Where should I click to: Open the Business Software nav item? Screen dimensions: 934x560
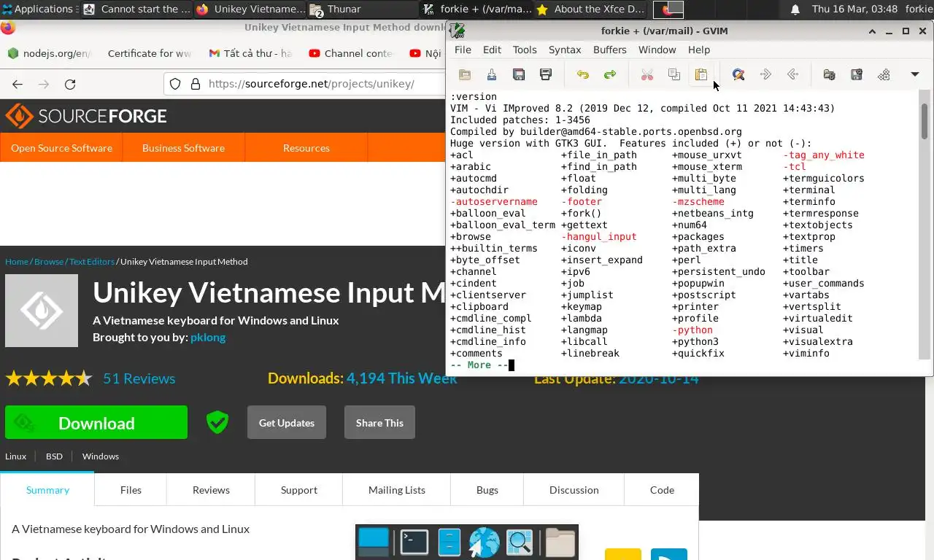tap(183, 147)
